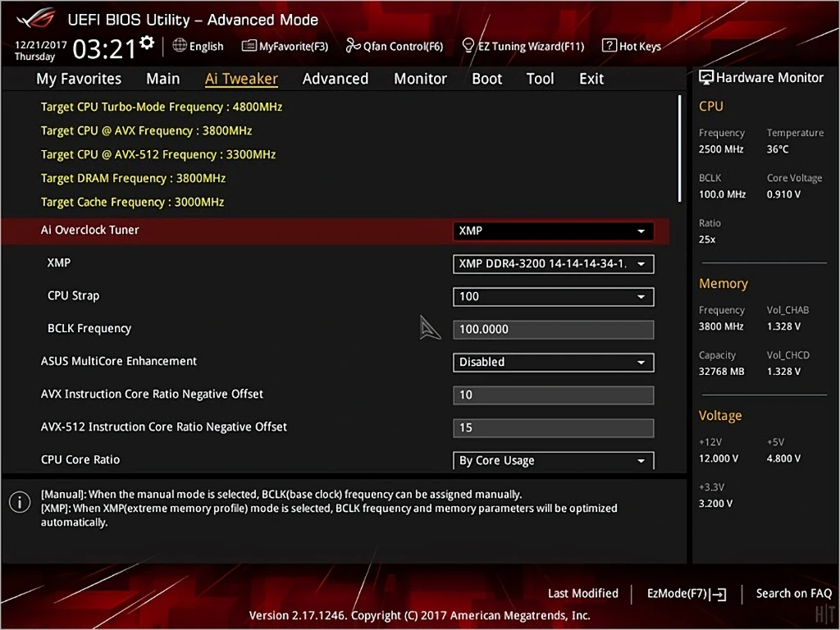Screen dimensions: 840x630
Task: Click Search on FAQ link
Action: [793, 593]
